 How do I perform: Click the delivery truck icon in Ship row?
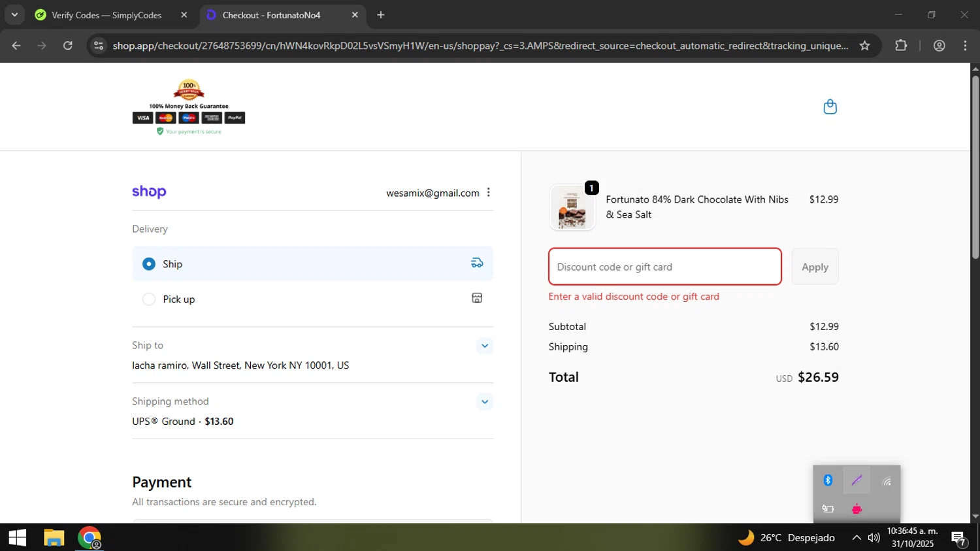[477, 263]
